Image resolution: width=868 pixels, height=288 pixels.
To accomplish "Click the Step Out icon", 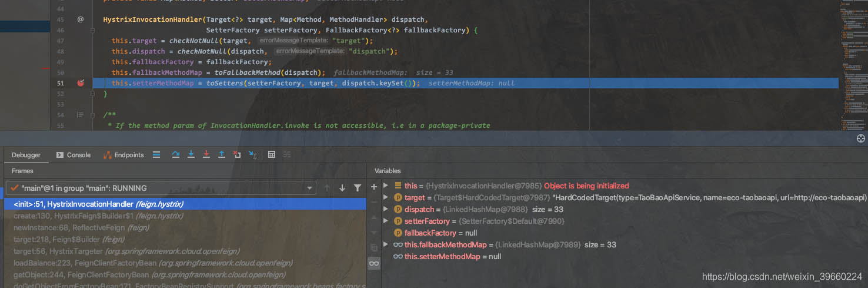I will point(221,155).
